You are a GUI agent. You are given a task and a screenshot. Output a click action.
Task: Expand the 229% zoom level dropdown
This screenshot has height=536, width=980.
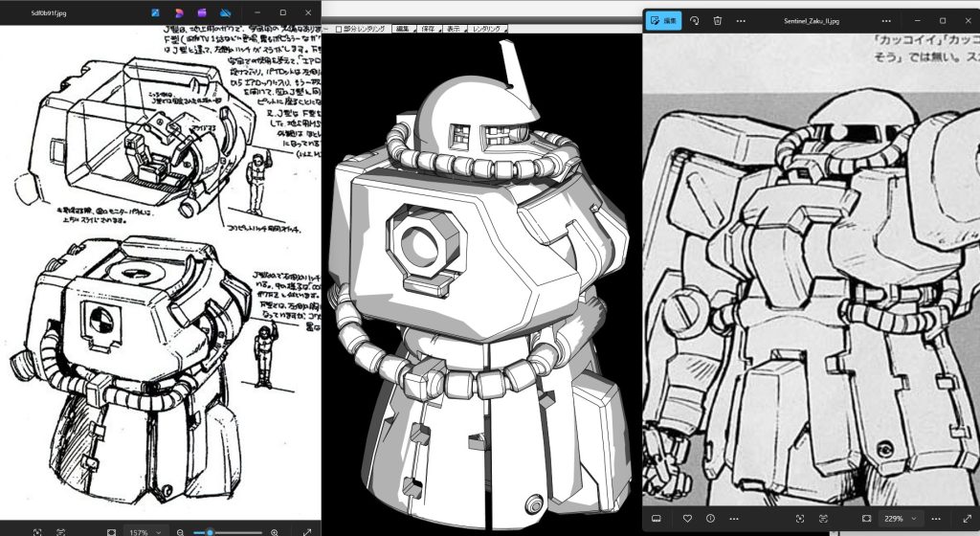tap(900, 519)
